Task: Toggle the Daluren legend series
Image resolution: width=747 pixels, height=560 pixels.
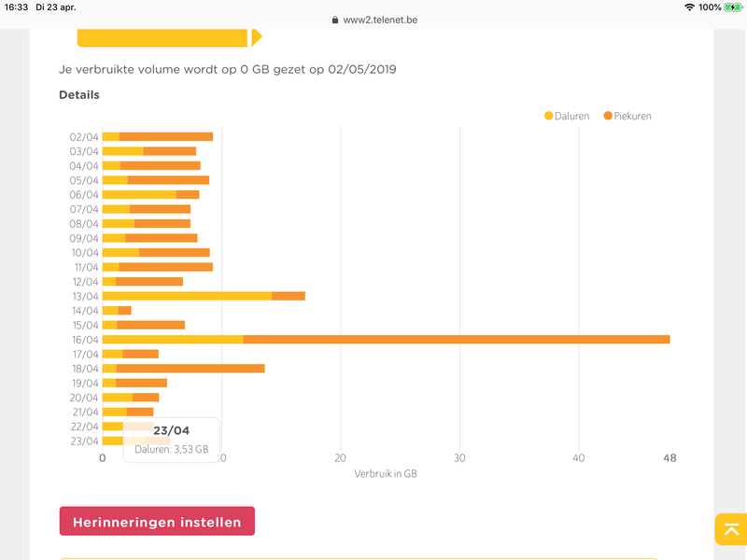Action: click(567, 116)
